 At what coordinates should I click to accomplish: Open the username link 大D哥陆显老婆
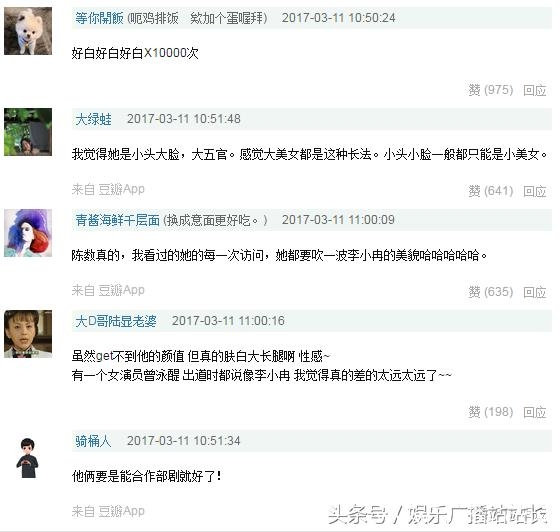coord(116,321)
